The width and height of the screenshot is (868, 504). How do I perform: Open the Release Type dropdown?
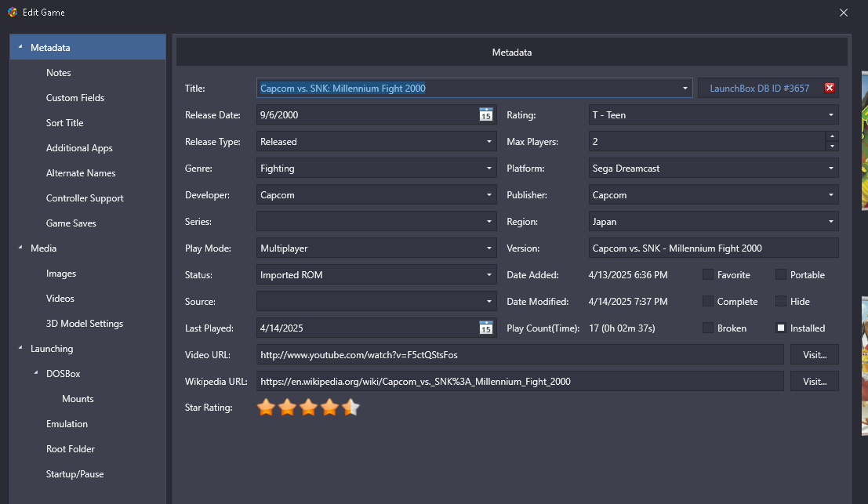click(376, 142)
